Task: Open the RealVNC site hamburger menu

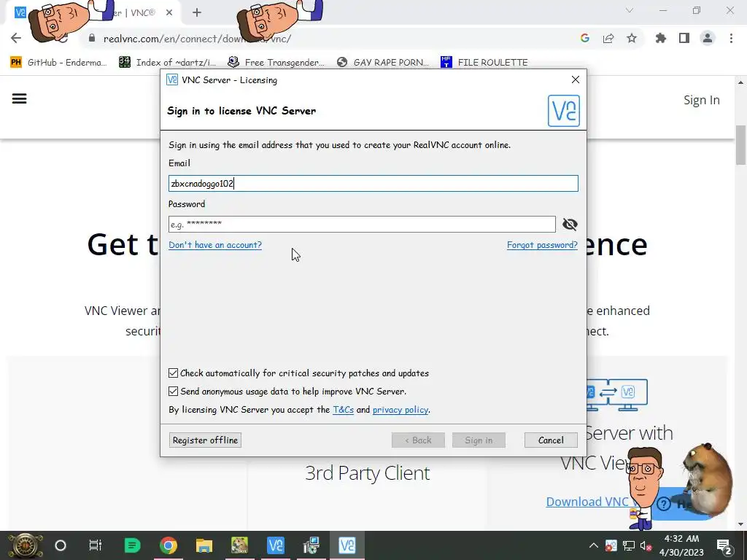Action: 19,98
